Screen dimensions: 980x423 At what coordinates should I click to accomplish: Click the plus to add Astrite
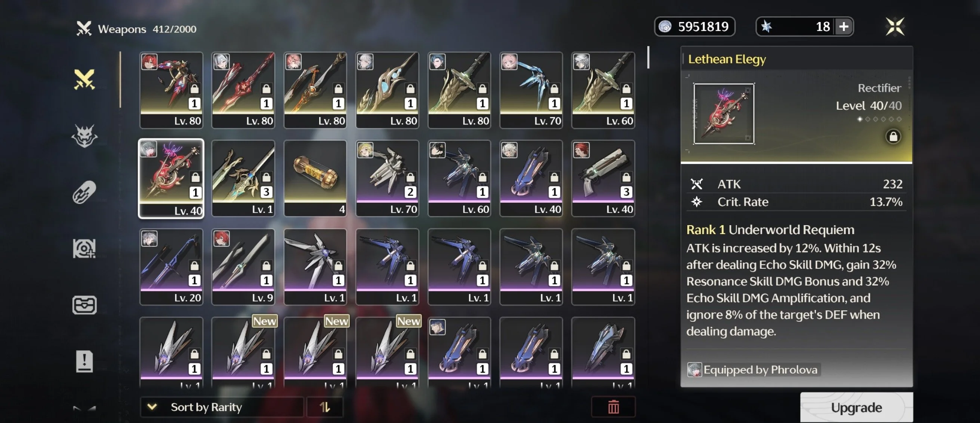[844, 27]
